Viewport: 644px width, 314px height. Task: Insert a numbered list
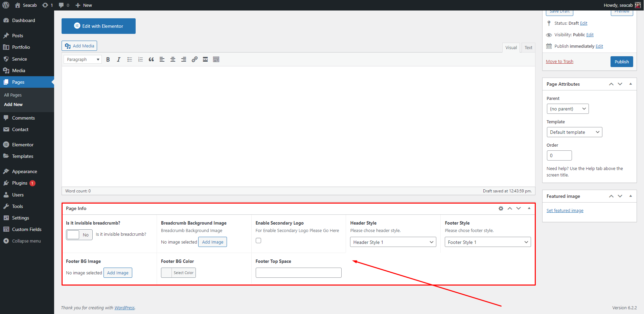(x=140, y=60)
